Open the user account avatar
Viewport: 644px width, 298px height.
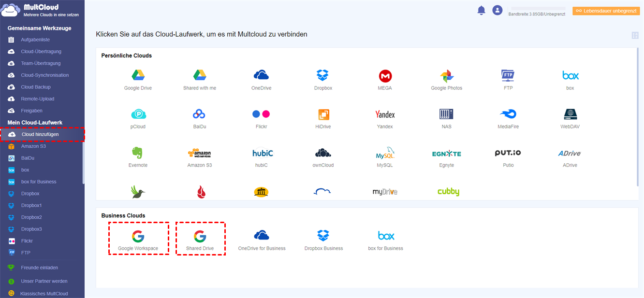point(497,10)
